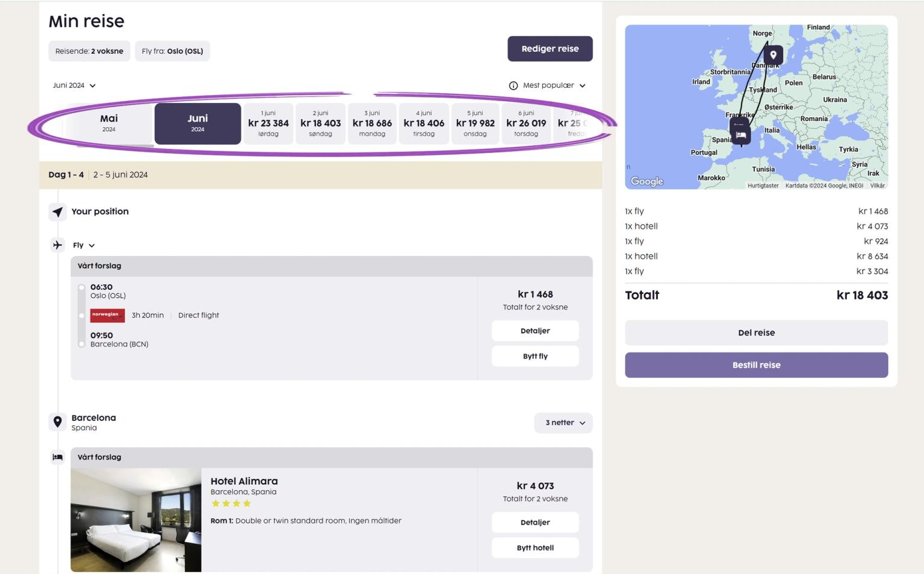
Task: Select the 3 juni mandag price option
Action: 372,123
